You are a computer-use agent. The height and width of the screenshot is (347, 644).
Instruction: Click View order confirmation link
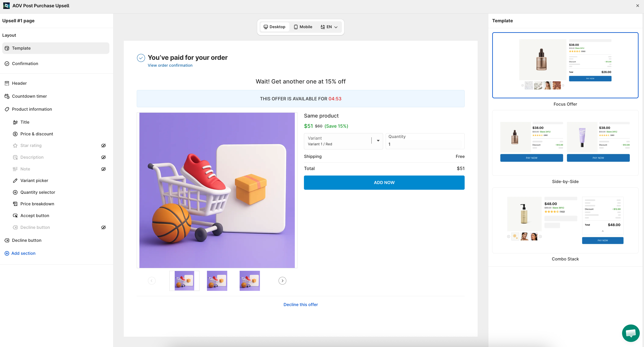coord(170,65)
